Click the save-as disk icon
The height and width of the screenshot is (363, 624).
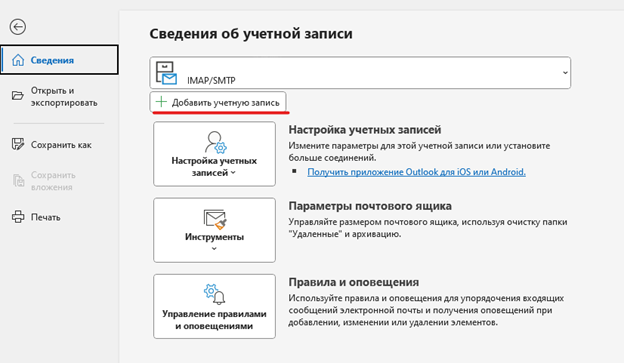(18, 144)
